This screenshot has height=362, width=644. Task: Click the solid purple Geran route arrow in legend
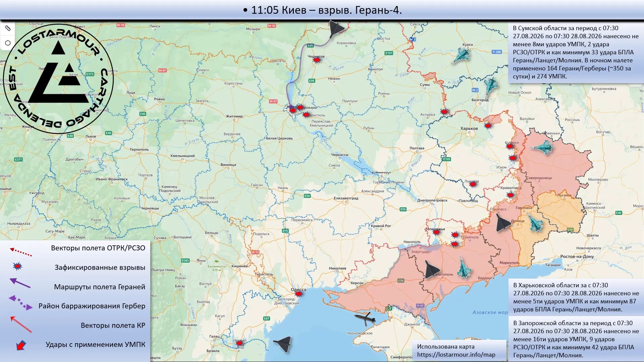point(20,283)
